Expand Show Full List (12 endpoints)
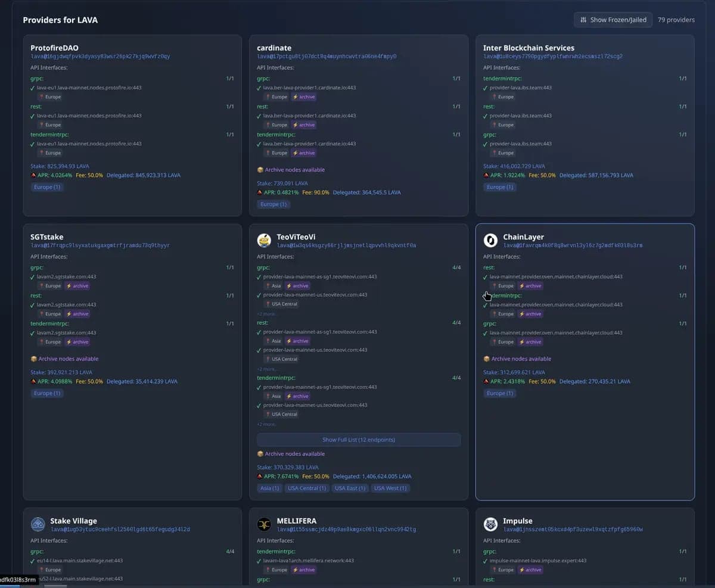 (x=359, y=440)
